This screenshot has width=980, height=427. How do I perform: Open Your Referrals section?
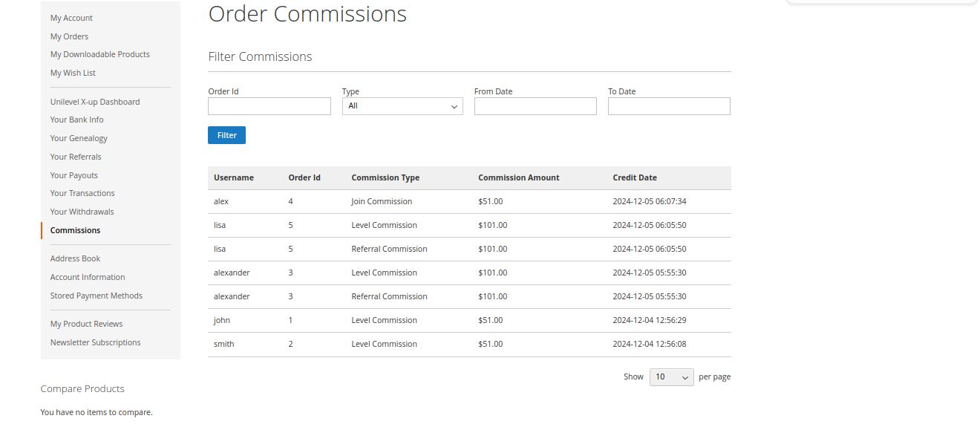(x=76, y=157)
